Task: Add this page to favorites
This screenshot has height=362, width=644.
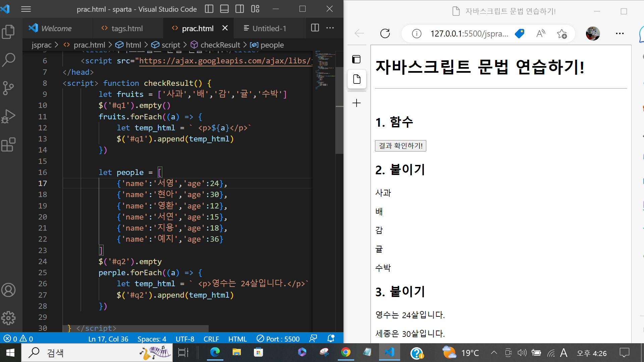Action: tap(562, 34)
